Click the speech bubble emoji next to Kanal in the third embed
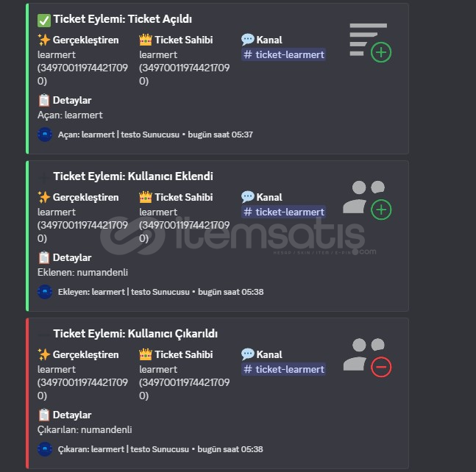The height and width of the screenshot is (472, 476). [x=247, y=354]
